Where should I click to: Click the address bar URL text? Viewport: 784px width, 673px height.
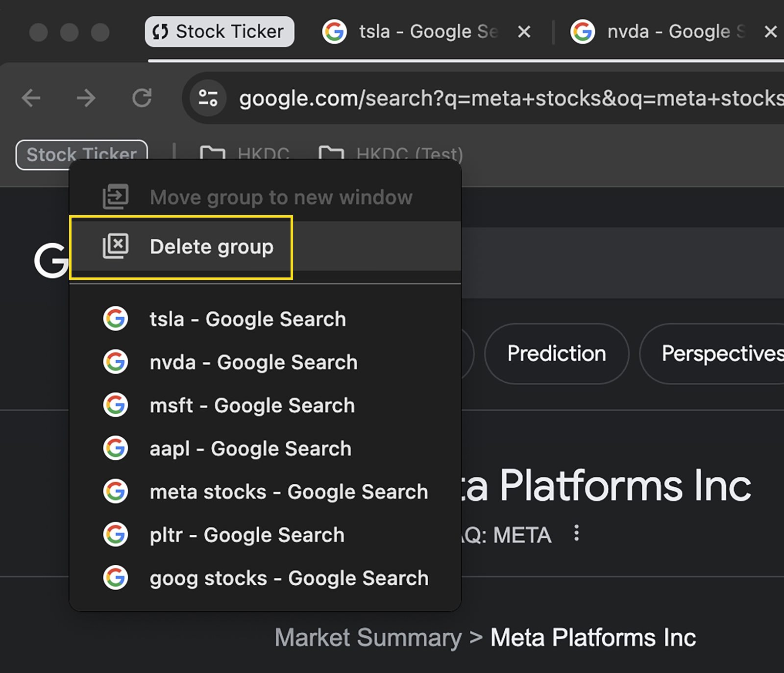click(511, 99)
